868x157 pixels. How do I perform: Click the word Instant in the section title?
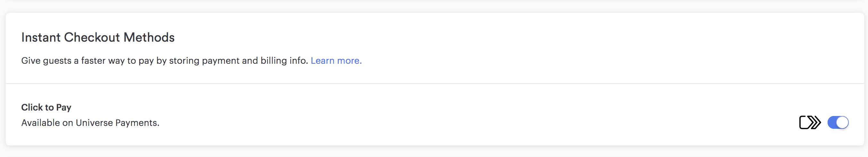pyautogui.click(x=41, y=37)
